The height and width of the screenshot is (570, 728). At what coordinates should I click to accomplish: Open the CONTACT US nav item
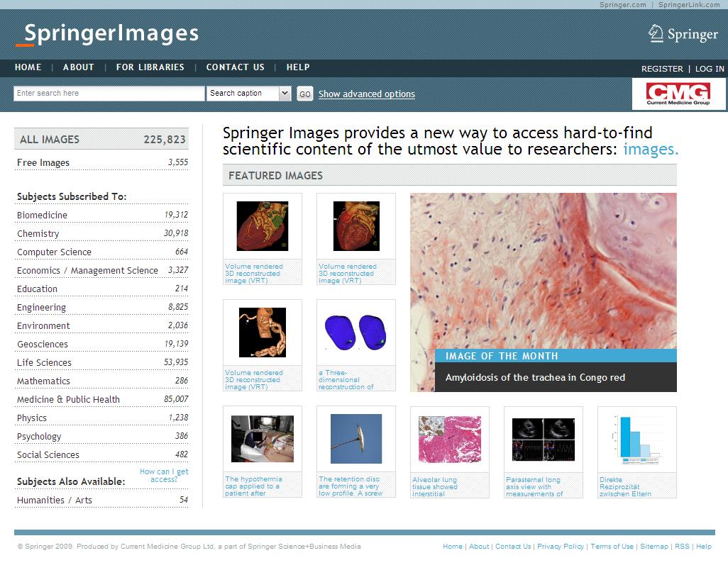[x=236, y=67]
